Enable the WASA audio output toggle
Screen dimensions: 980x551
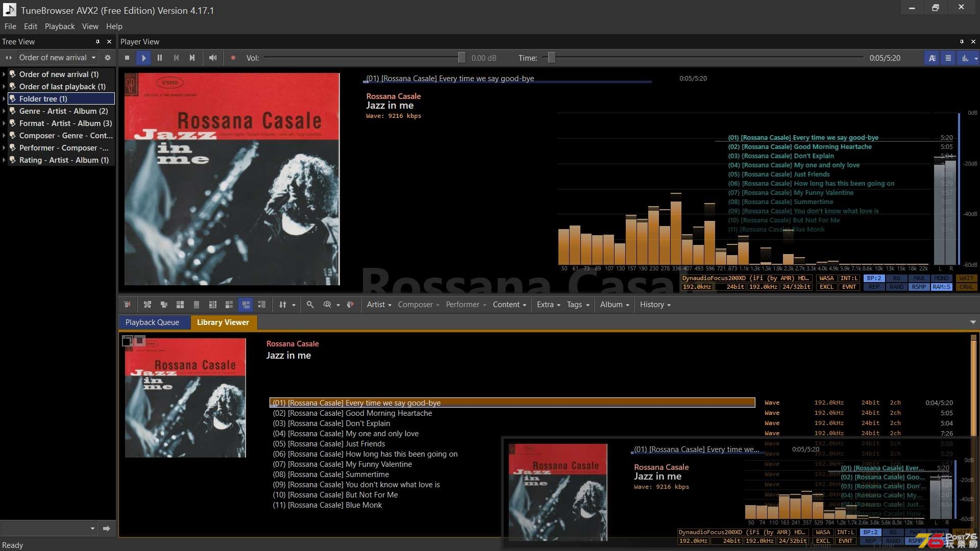pyautogui.click(x=824, y=278)
